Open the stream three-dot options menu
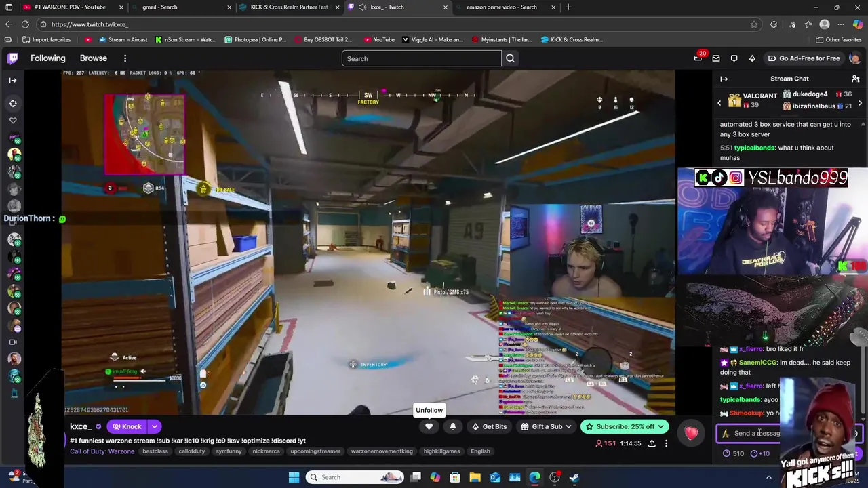The width and height of the screenshot is (868, 488). point(666,443)
